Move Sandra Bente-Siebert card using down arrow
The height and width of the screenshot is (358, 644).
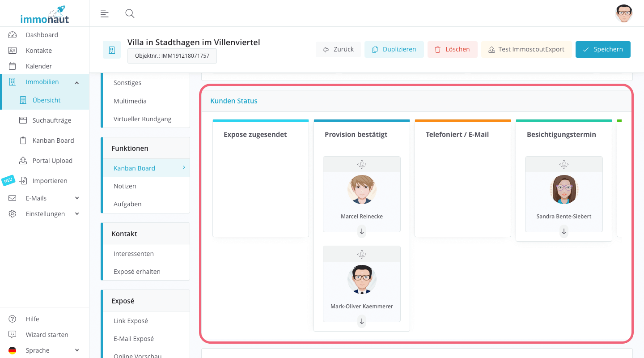click(x=563, y=231)
